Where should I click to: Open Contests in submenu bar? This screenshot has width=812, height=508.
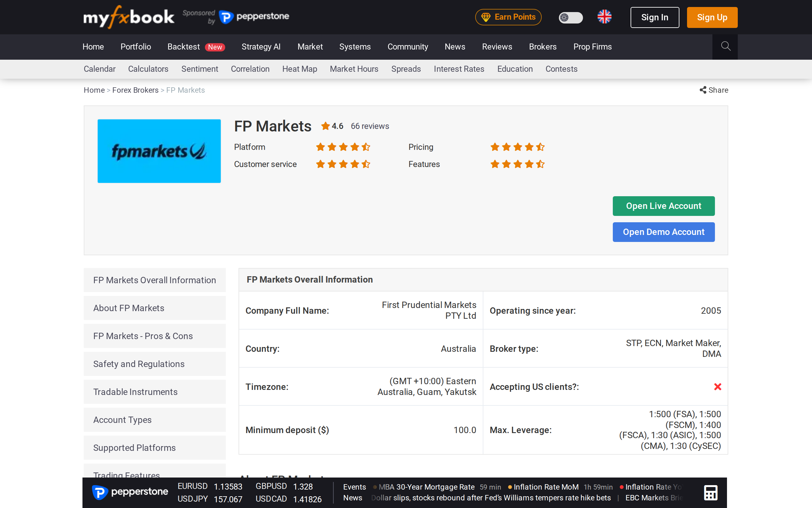pos(561,69)
